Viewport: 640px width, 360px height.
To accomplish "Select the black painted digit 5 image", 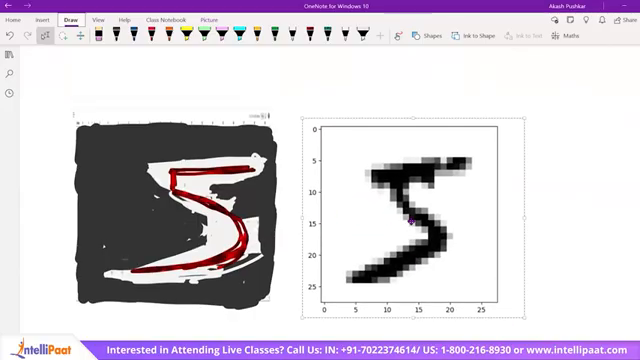I will (176, 216).
